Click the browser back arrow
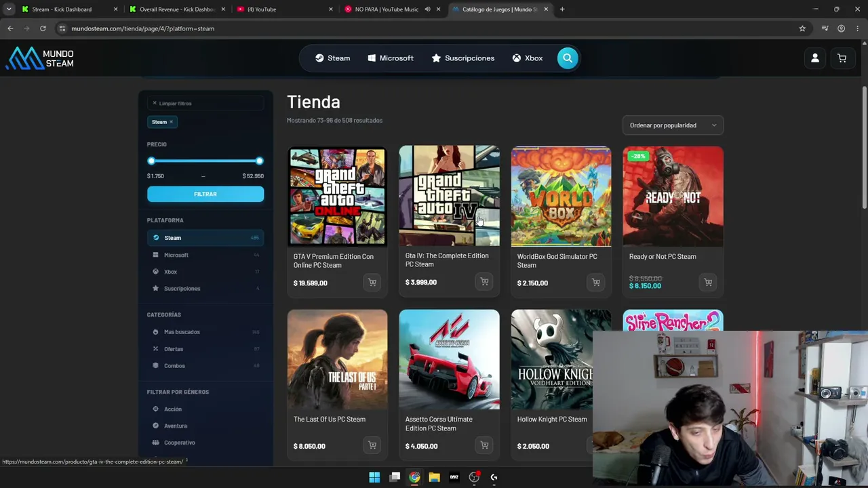 pos(10,28)
